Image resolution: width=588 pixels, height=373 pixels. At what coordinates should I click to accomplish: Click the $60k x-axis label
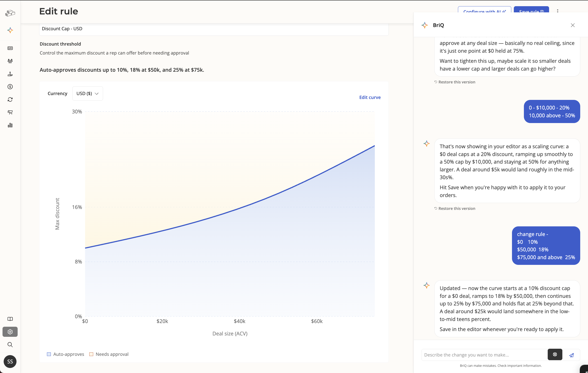(x=317, y=321)
